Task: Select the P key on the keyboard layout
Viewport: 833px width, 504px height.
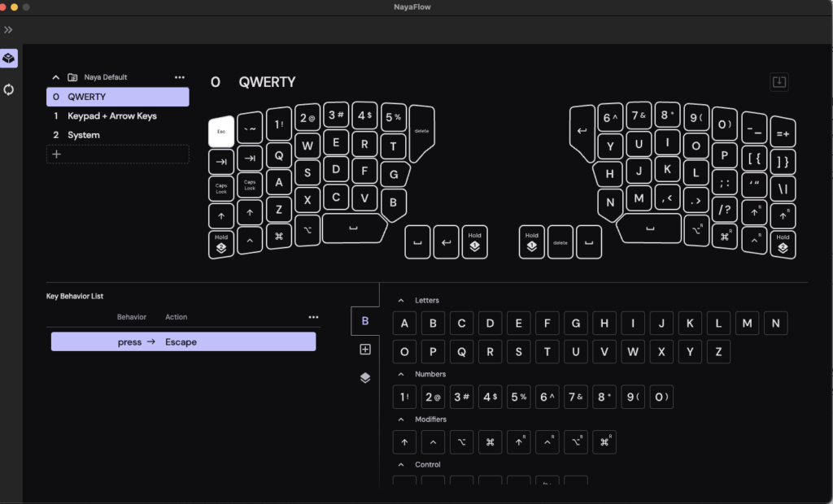Action: 725,155
